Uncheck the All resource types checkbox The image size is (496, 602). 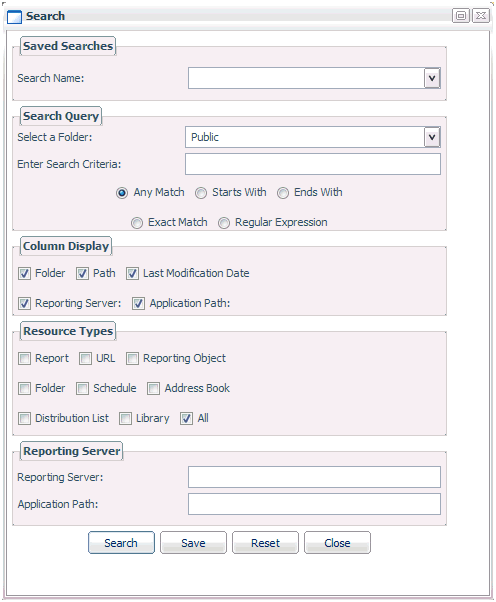coord(187,418)
